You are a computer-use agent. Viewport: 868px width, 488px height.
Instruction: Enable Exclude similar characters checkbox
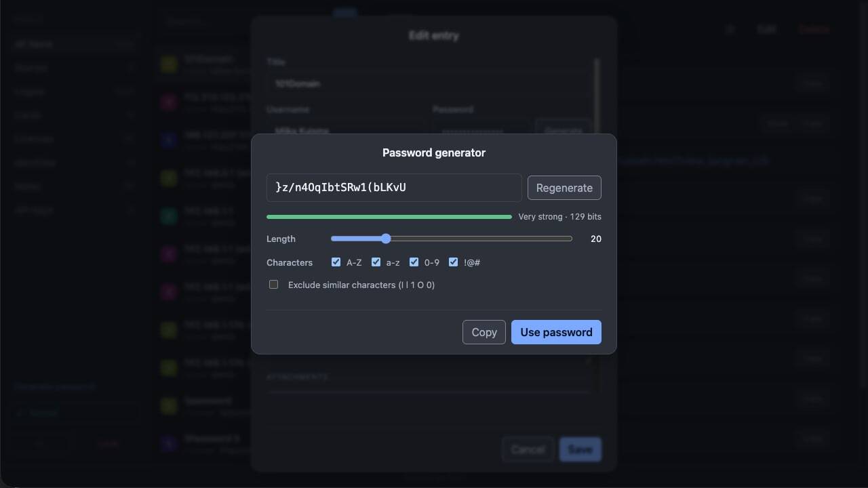coord(274,285)
